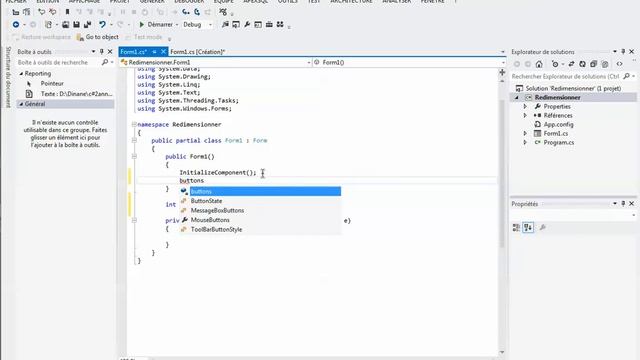Toggle bookmark icon in text editor toolbar

68,12
